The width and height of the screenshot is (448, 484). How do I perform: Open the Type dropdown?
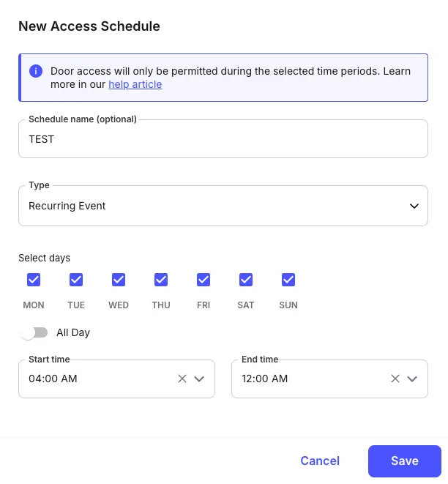coord(223,206)
